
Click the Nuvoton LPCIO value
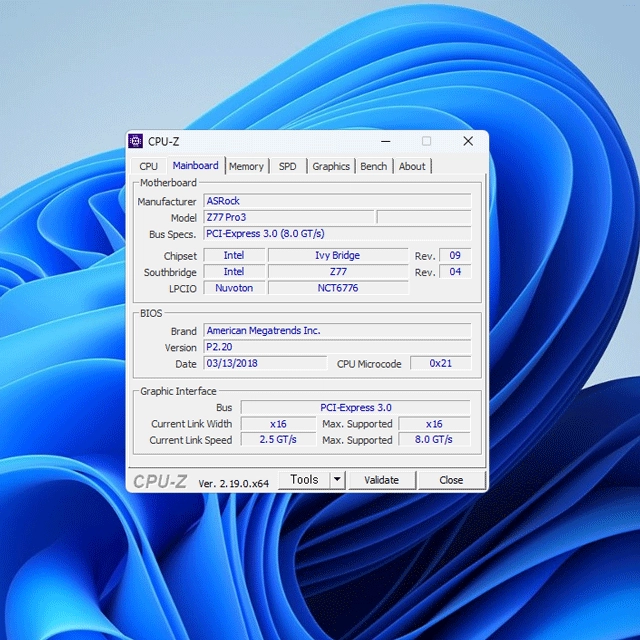[x=234, y=288]
